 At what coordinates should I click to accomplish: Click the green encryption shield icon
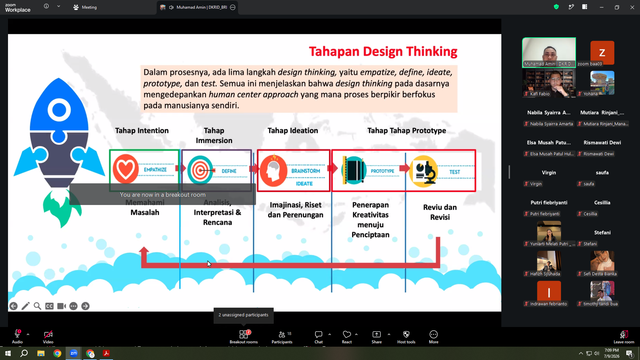click(x=556, y=7)
